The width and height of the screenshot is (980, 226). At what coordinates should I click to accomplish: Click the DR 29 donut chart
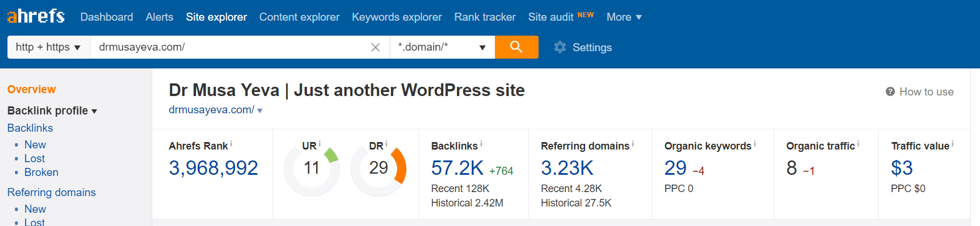pyautogui.click(x=378, y=168)
